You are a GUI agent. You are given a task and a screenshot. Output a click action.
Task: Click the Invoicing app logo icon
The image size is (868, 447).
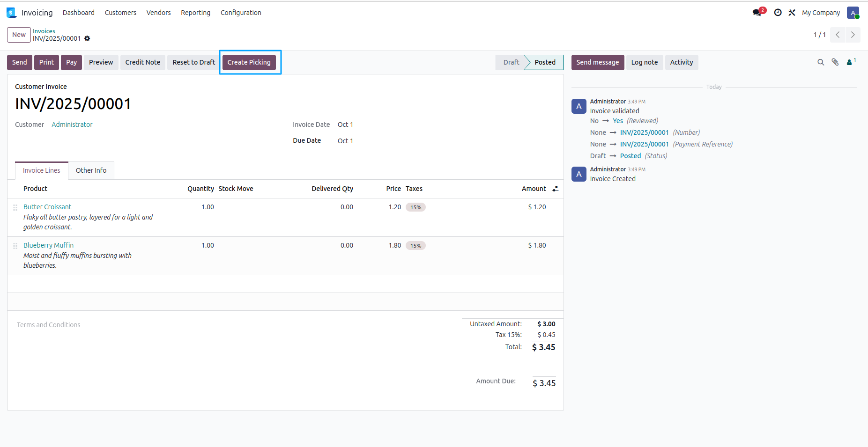pos(11,13)
